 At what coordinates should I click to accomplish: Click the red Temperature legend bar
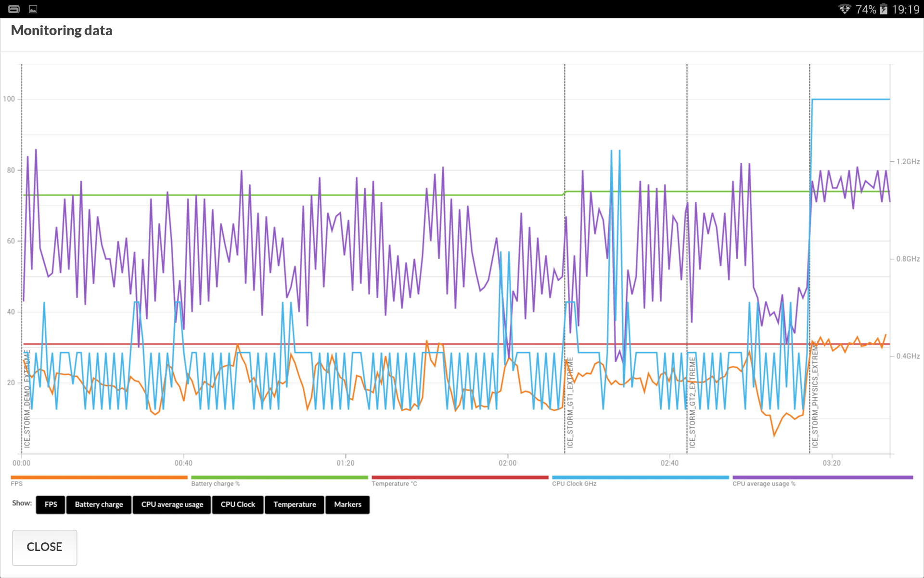click(x=460, y=477)
